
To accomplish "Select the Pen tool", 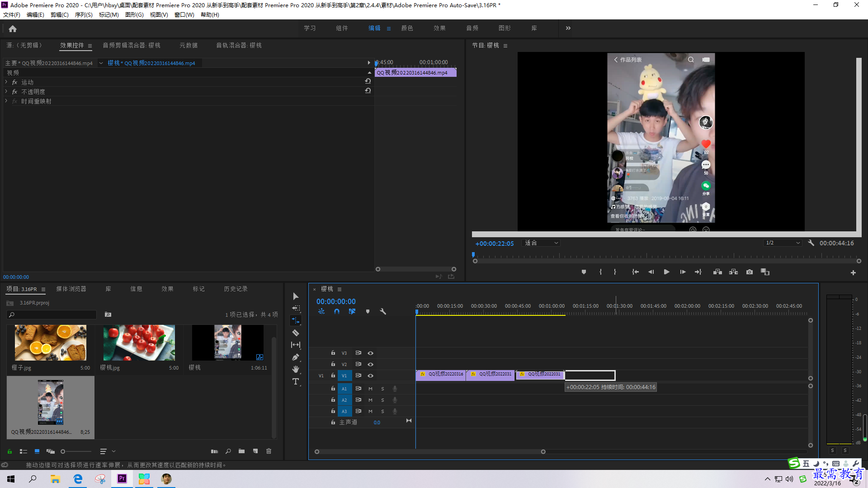I will pos(296,357).
